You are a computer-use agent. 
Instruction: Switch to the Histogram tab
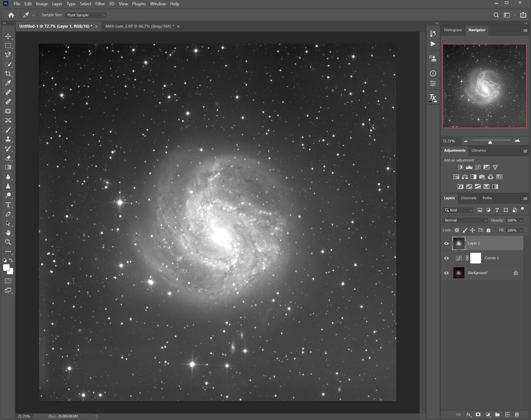pos(453,30)
